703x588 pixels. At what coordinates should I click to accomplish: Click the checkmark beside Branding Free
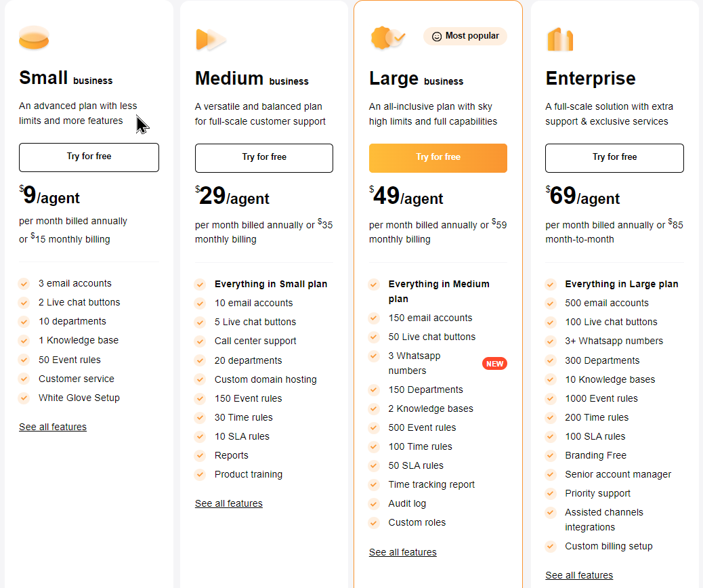[551, 455]
